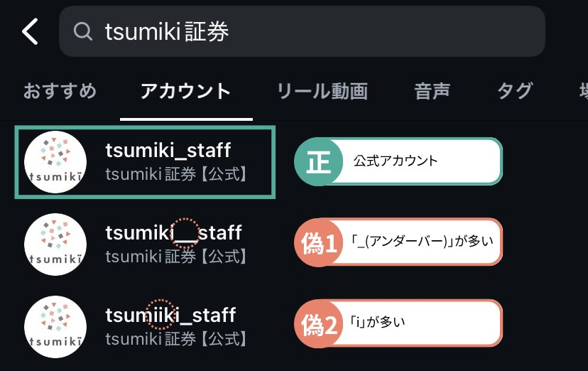Click the magnifying glass search icon
The height and width of the screenshot is (371, 588).
click(83, 31)
